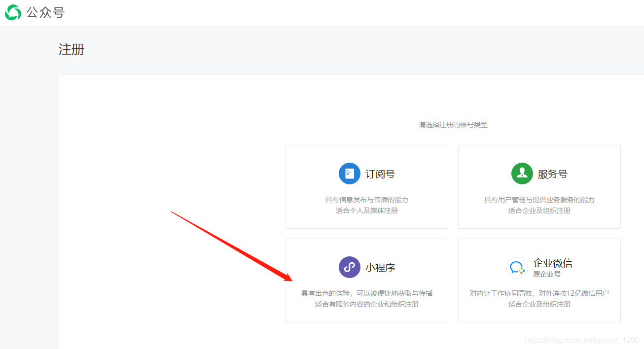
Task: Click the 请选择注册的帐号类型 prompt text
Action: pyautogui.click(x=453, y=125)
